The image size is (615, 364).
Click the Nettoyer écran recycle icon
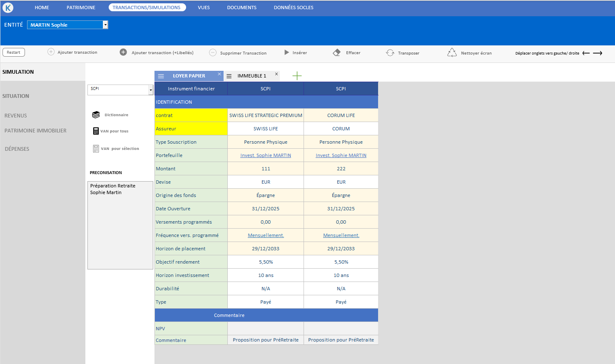[x=452, y=53]
